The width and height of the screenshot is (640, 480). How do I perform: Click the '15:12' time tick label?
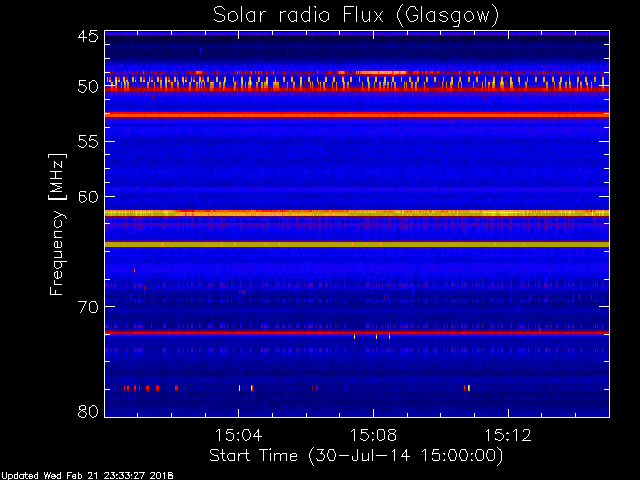click(x=508, y=435)
